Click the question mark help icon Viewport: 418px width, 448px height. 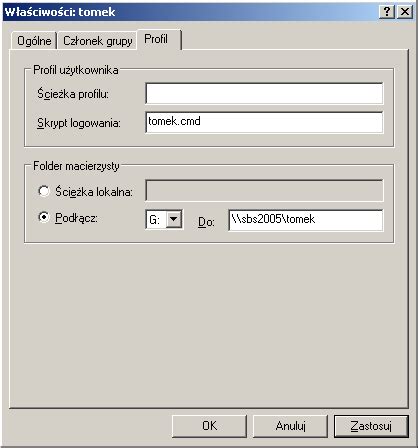pos(387,12)
